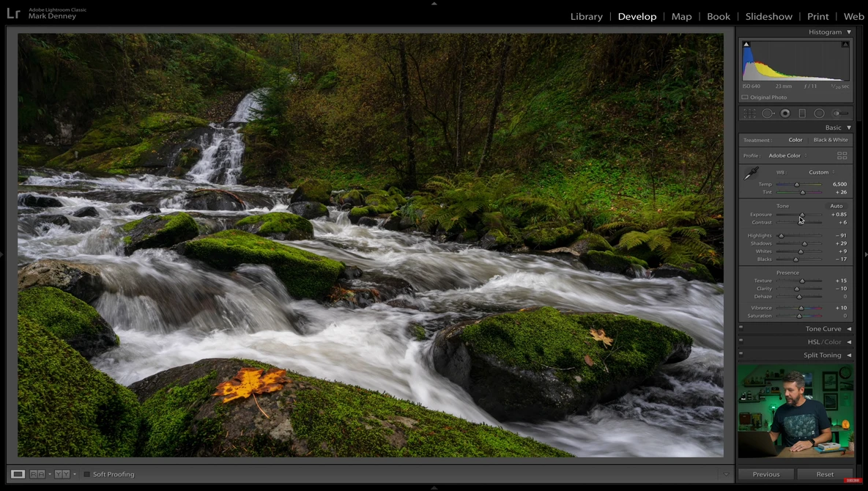Show the hidden filmstrip bottom arrow
Image resolution: width=868 pixels, height=491 pixels.
pyautogui.click(x=434, y=487)
